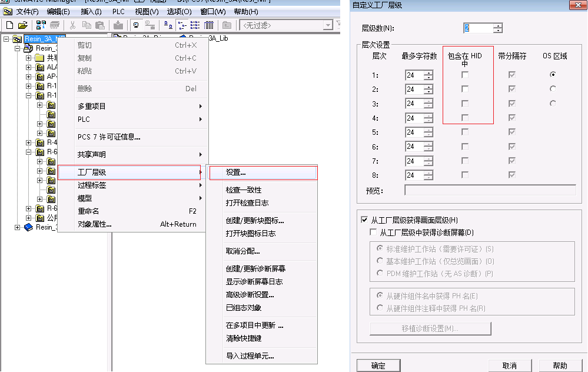The height and width of the screenshot is (372, 588).
Task: Increase 层级数 using the spinner up arrow
Action: tap(498, 26)
